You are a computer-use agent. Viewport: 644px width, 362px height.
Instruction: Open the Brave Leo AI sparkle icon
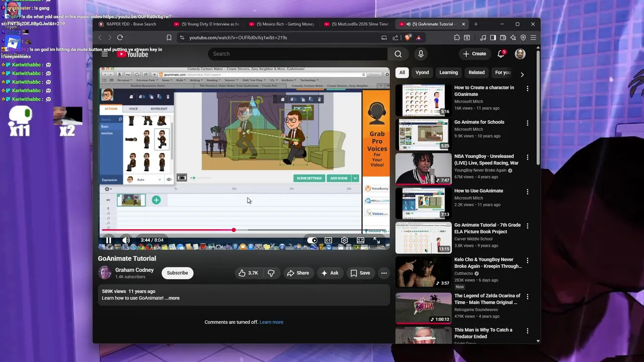(513, 38)
